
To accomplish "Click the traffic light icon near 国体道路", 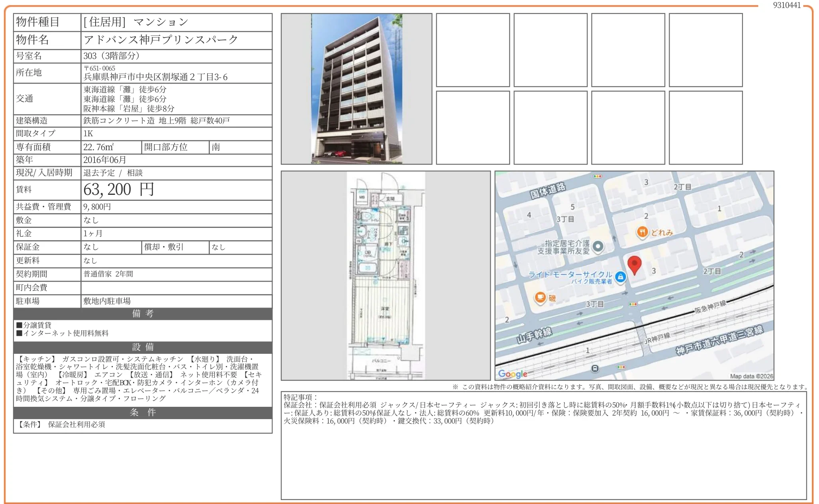I will [x=597, y=176].
